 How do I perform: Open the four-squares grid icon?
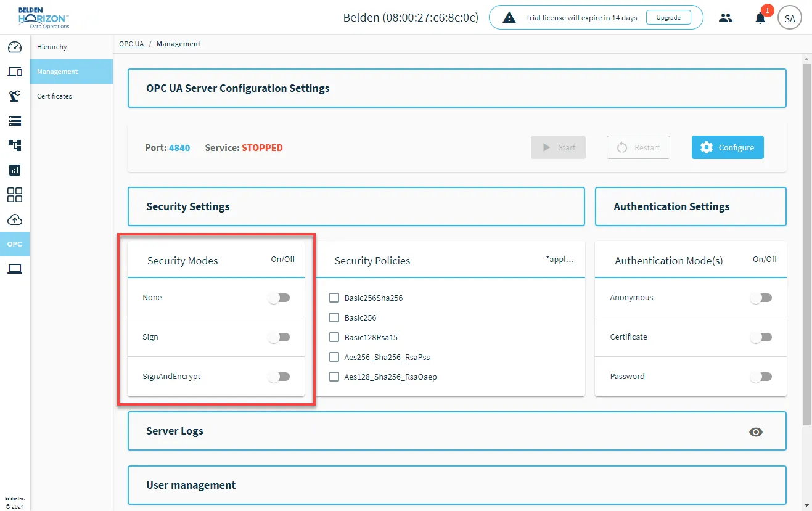point(15,195)
